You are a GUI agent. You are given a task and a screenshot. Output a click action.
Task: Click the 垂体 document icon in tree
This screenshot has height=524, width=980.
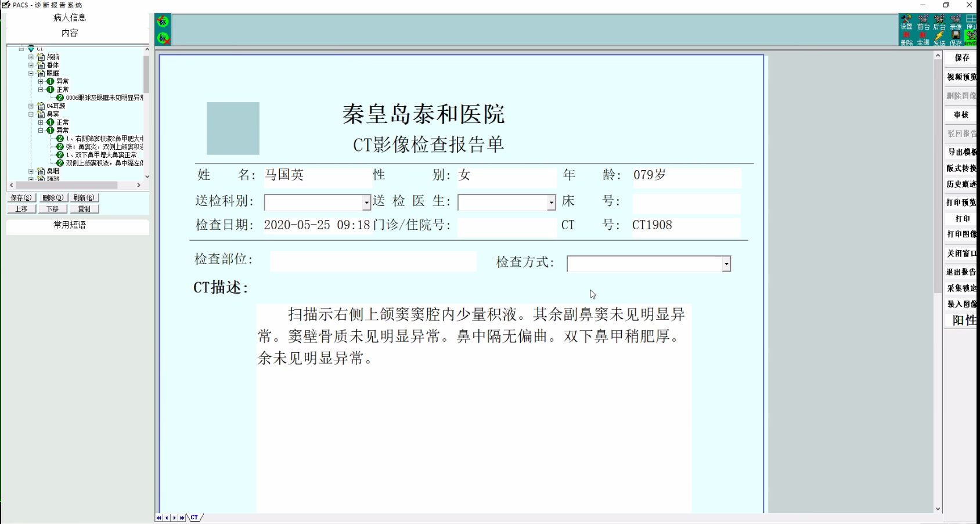tap(41, 65)
